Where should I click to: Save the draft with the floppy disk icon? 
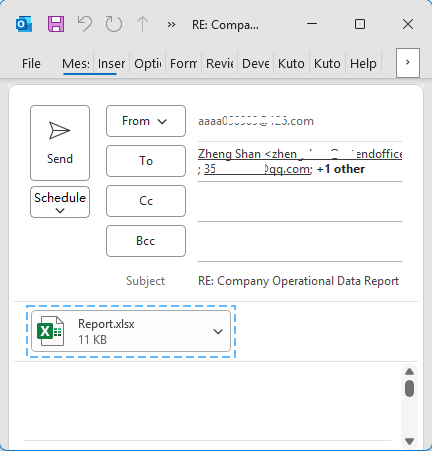point(56,24)
